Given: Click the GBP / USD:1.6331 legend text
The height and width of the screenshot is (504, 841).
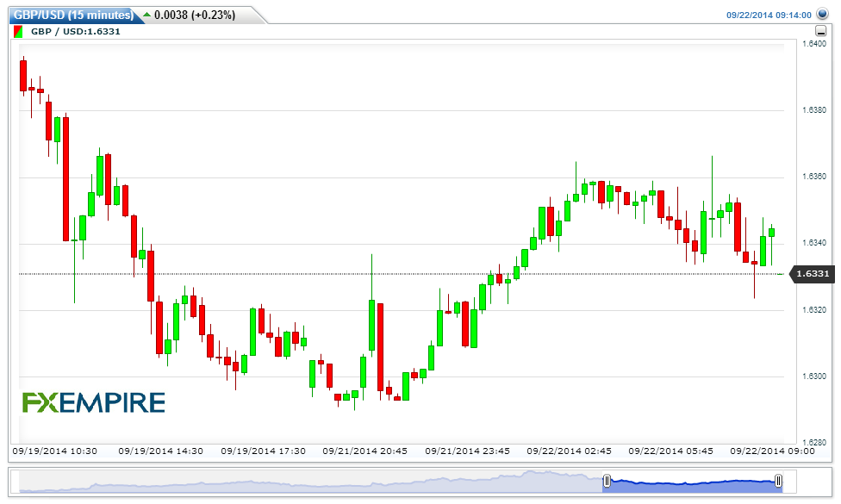Looking at the screenshot, I should [76, 32].
